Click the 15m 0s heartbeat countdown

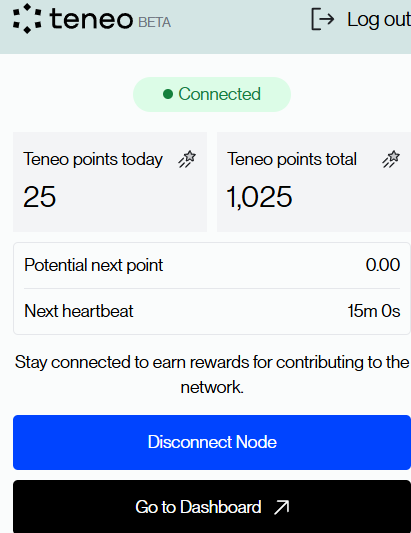click(374, 311)
